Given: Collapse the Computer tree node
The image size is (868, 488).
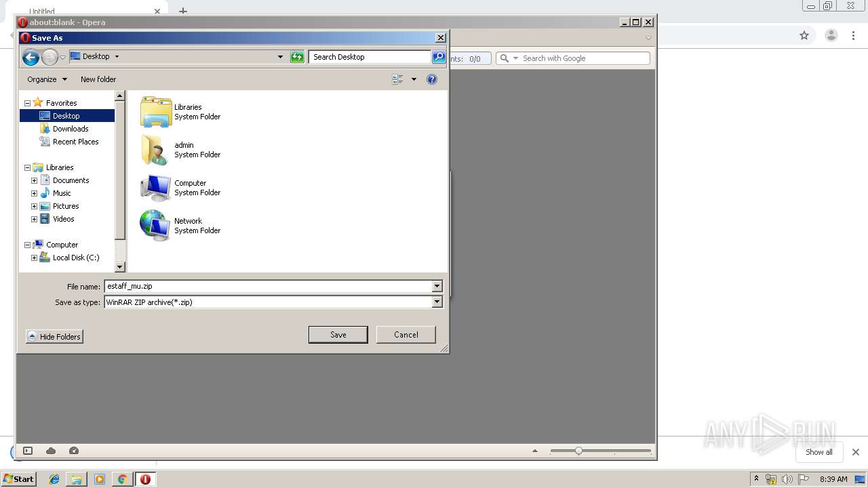Looking at the screenshot, I should pyautogui.click(x=28, y=245).
